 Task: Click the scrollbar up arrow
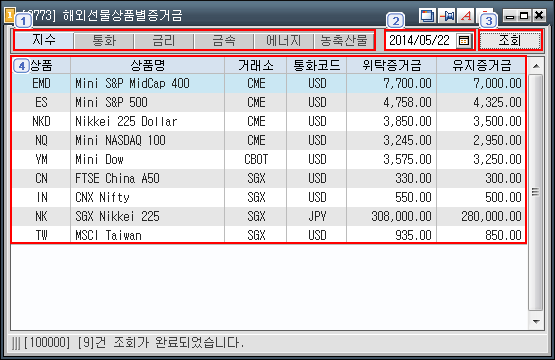pyautogui.click(x=536, y=65)
